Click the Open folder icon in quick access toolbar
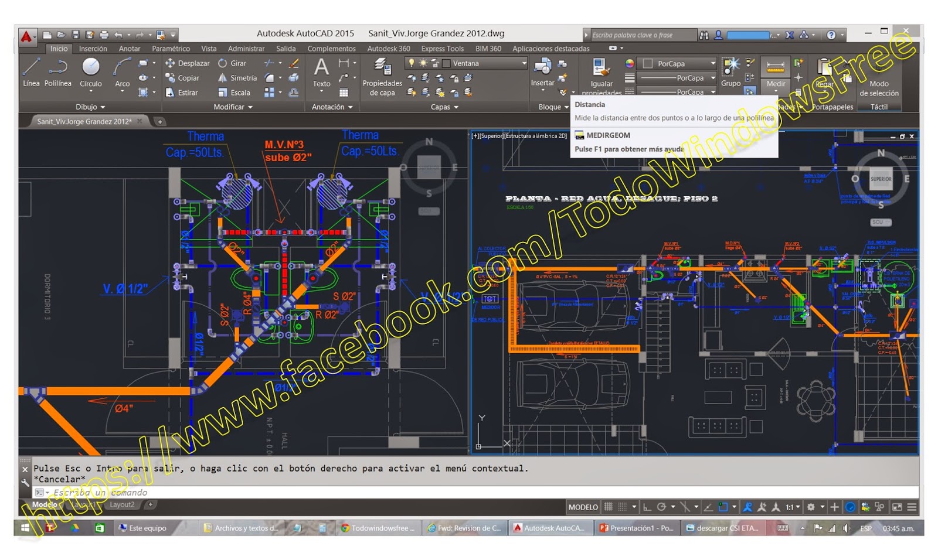 (61, 35)
